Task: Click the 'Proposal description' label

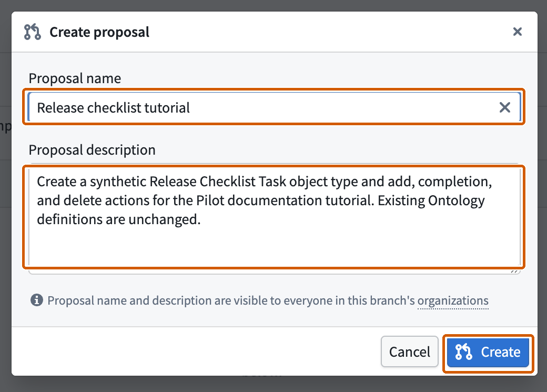Action: point(92,150)
